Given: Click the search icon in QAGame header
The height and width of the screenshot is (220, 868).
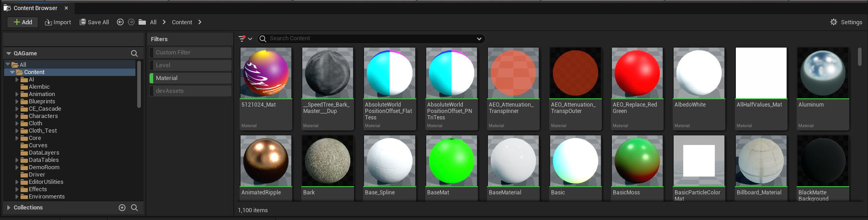Looking at the screenshot, I should pyautogui.click(x=134, y=54).
